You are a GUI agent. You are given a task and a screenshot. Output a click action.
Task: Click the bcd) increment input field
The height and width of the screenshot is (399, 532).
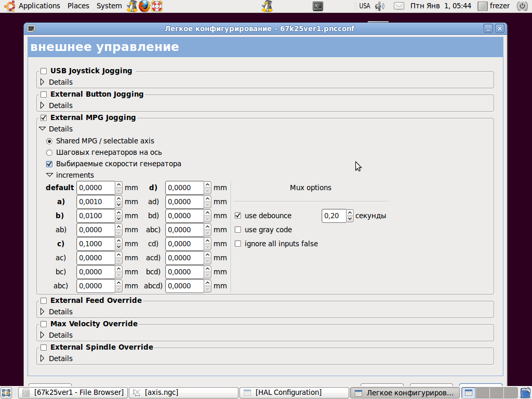(184, 272)
